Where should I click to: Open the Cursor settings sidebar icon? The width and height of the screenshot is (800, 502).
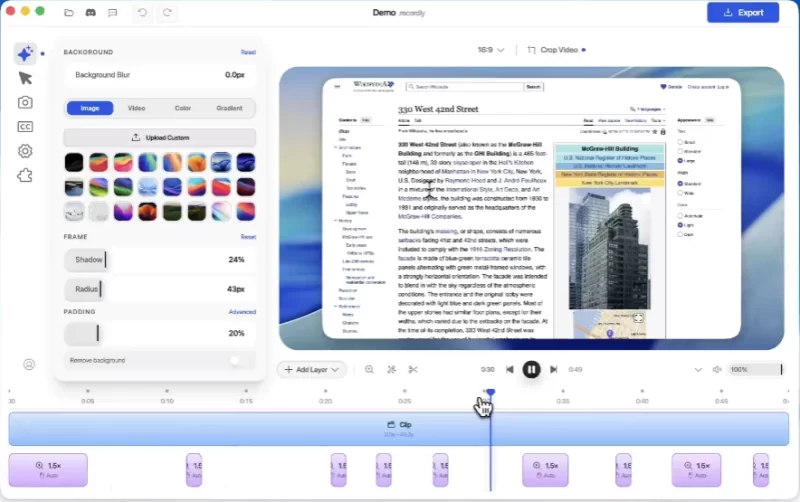pyautogui.click(x=25, y=78)
